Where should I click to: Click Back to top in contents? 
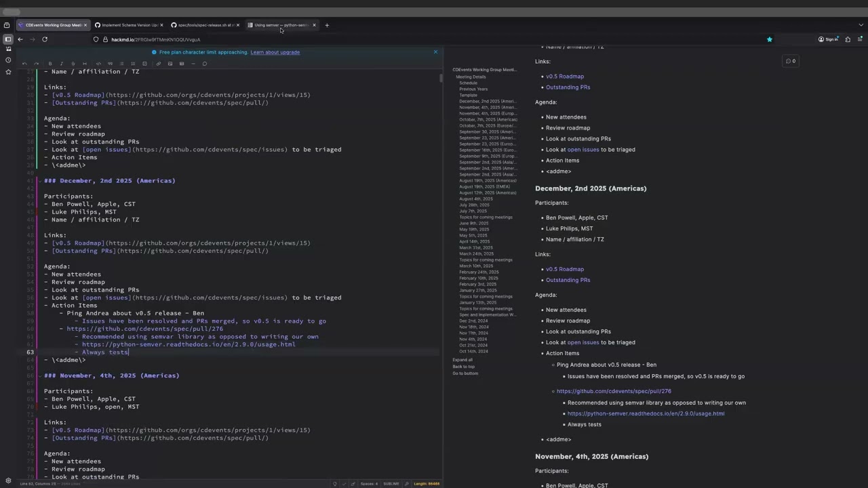[x=464, y=367]
